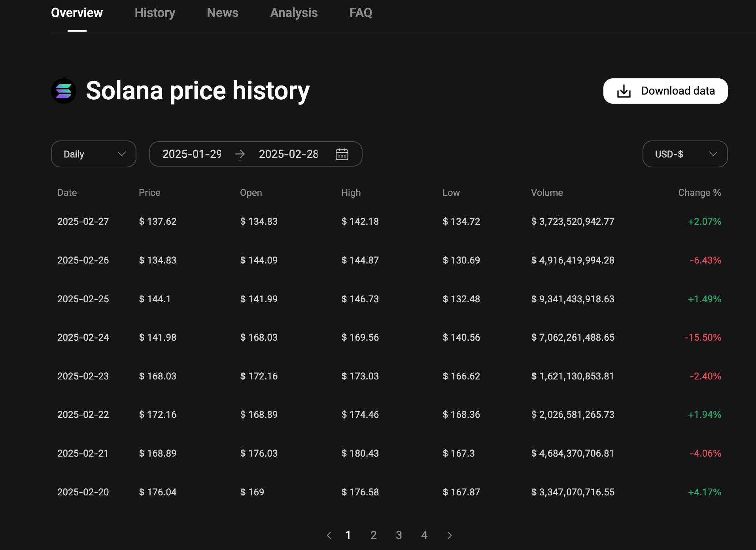Viewport: 756px width, 550px height.
Task: Click the start date field showing 2025-01-29
Action: [x=193, y=154]
